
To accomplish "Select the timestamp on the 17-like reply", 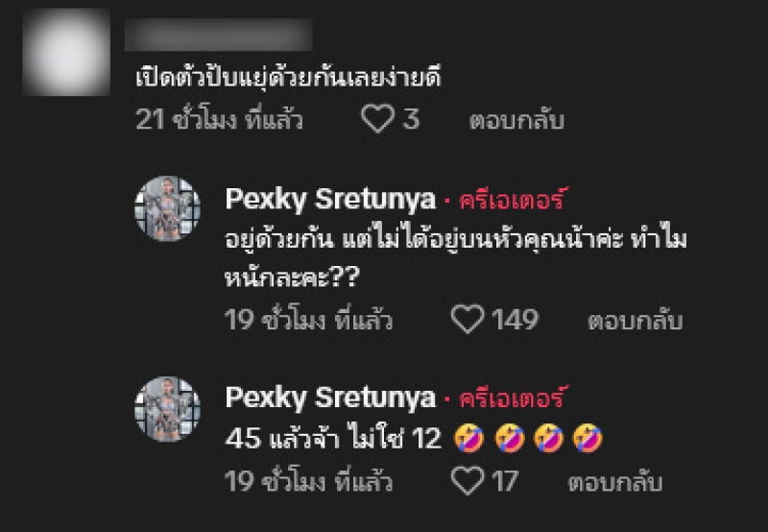I will click(308, 480).
